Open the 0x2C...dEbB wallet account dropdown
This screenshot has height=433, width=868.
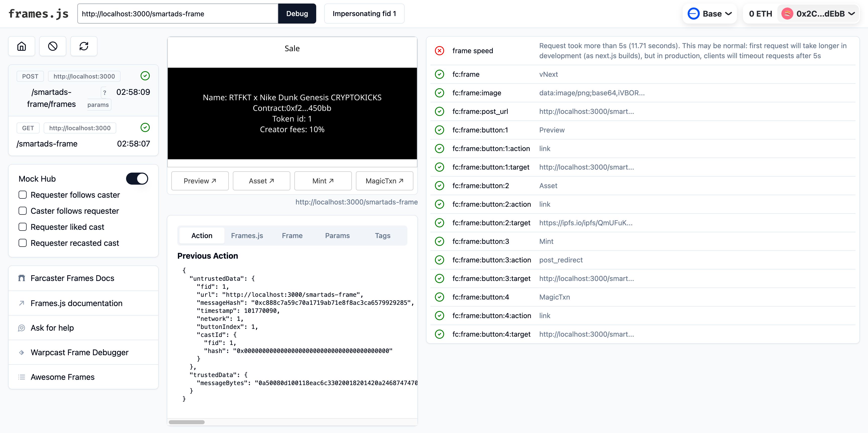818,14
